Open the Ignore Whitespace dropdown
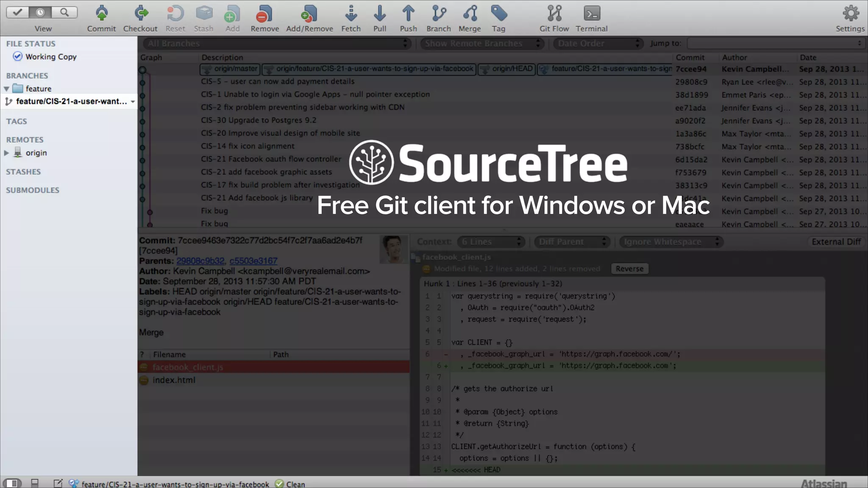The height and width of the screenshot is (488, 868). click(x=671, y=242)
